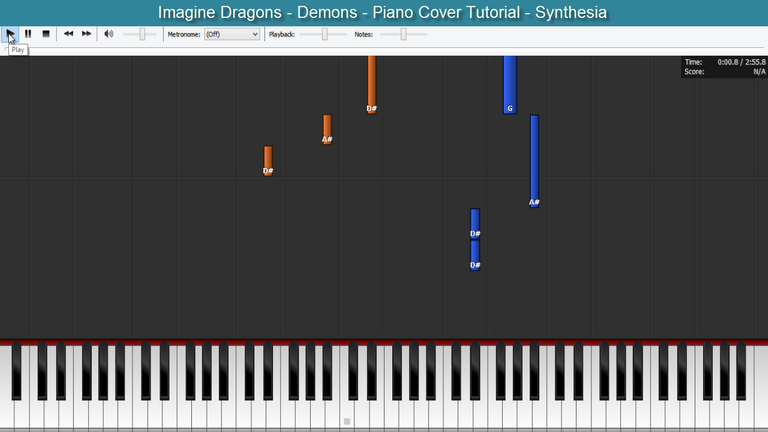
Task: Pause the song playback
Action: click(x=28, y=34)
